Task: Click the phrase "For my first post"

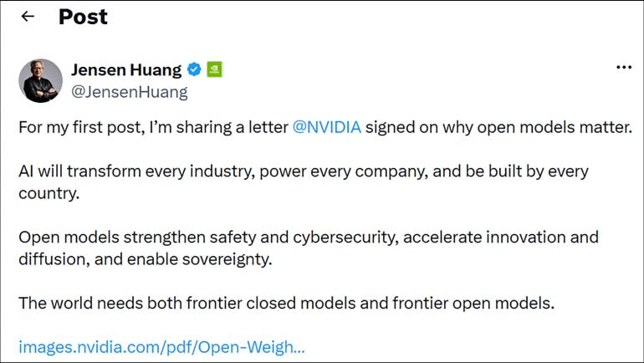Action: [x=82, y=128]
